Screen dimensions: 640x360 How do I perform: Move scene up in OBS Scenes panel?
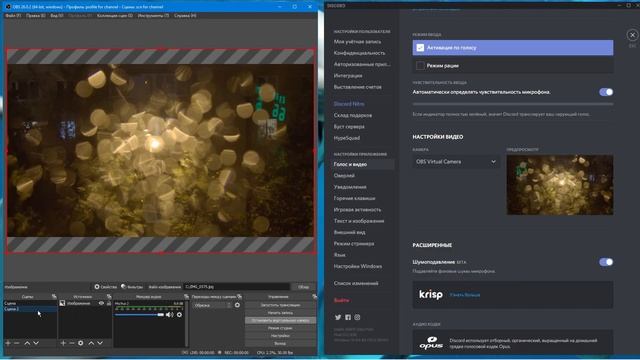(x=27, y=343)
